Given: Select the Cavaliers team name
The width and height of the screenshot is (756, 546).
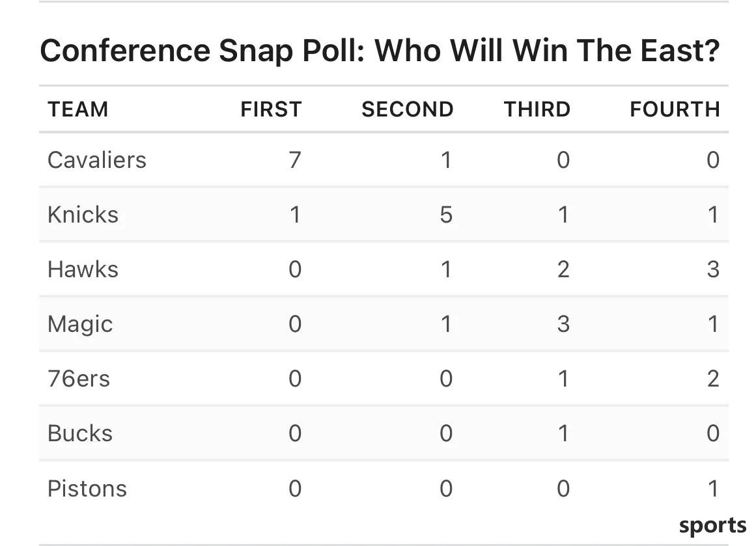Looking at the screenshot, I should 97,160.
